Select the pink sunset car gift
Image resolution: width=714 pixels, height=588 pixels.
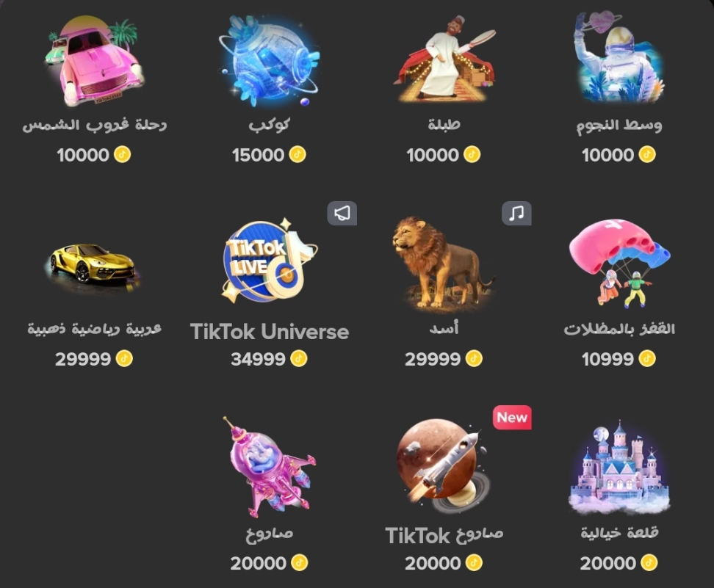95,60
